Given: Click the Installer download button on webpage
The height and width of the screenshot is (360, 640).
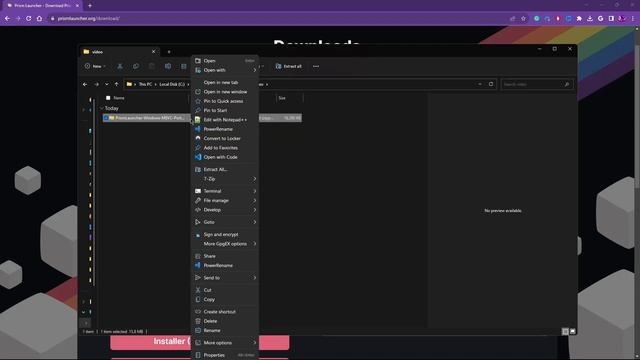Looking at the screenshot, I should [x=200, y=342].
